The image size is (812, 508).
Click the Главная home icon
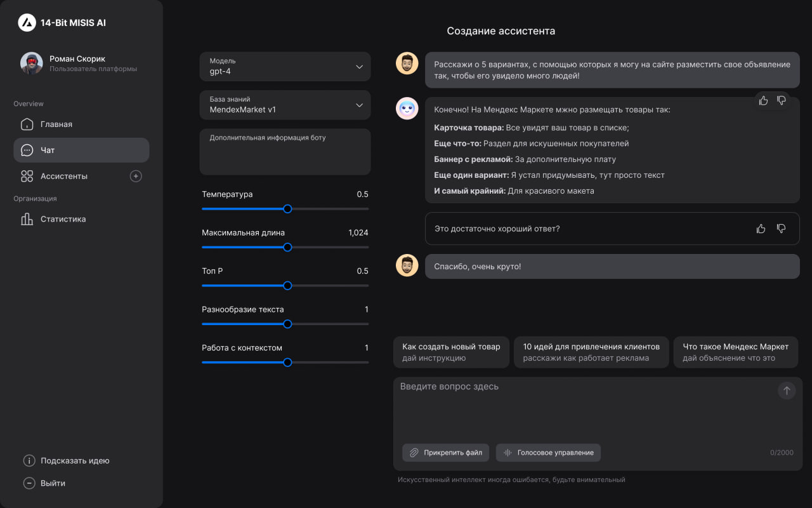27,124
